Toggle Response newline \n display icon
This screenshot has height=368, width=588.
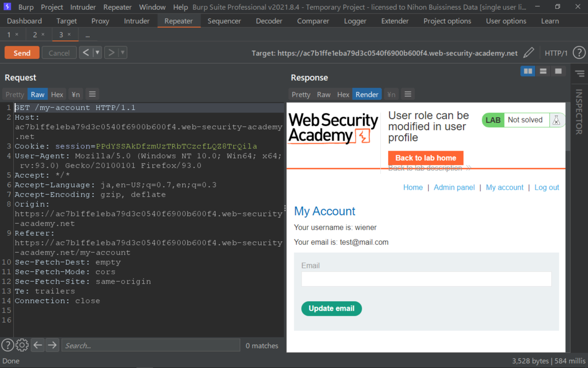click(x=391, y=94)
